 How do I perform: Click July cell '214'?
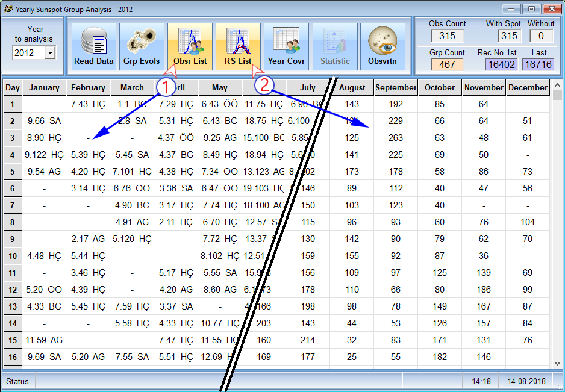pos(308,340)
